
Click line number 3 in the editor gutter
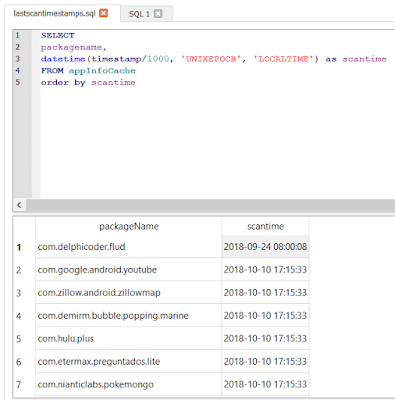coord(18,59)
